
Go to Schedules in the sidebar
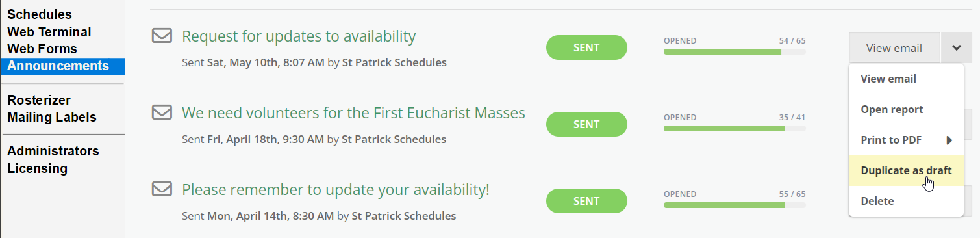coord(40,14)
